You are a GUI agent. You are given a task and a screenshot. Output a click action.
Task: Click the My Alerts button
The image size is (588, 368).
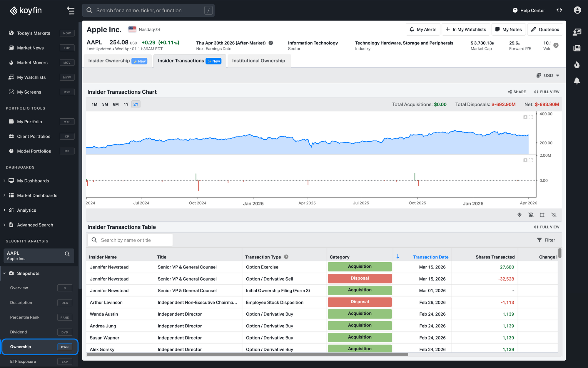(x=423, y=29)
